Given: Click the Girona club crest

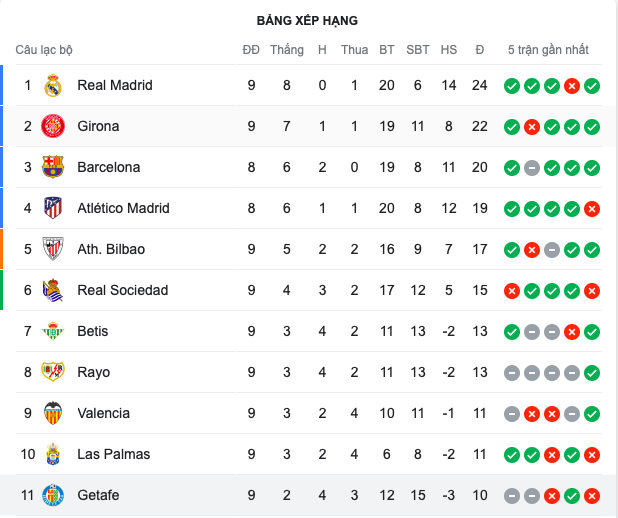Looking at the screenshot, I should (53, 127).
